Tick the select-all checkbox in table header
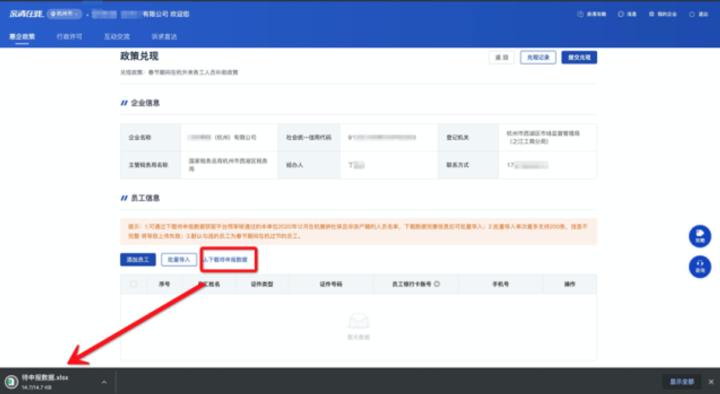The width and height of the screenshot is (720, 394). coord(133,284)
